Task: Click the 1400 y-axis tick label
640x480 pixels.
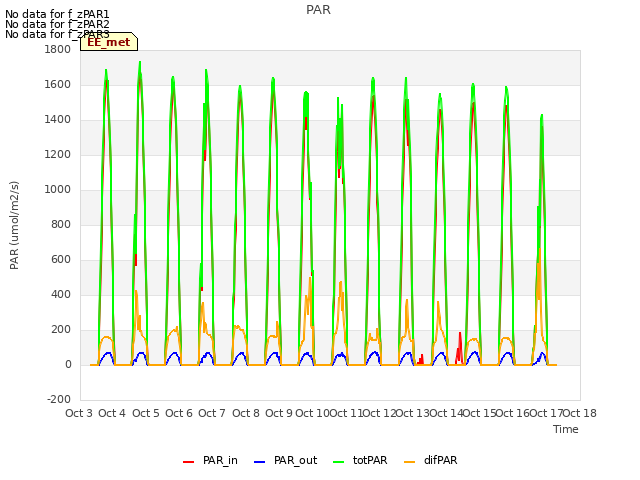Action: (x=58, y=120)
